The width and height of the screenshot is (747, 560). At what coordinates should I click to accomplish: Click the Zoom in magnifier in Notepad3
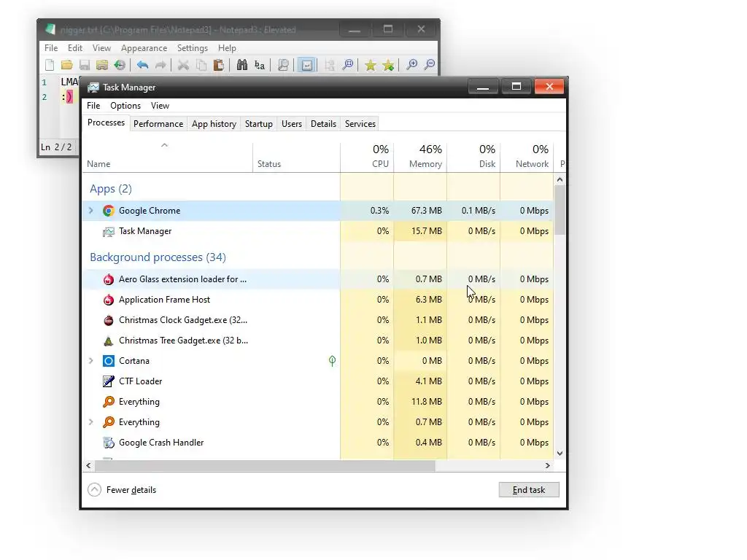coord(411,65)
